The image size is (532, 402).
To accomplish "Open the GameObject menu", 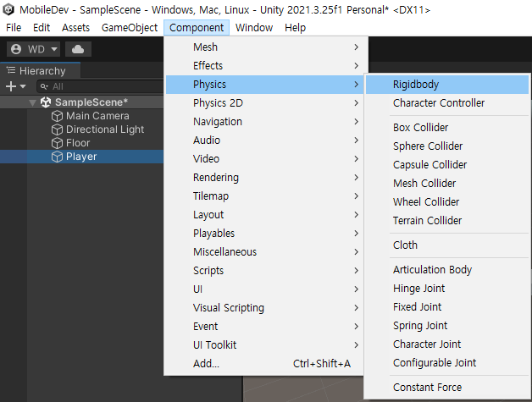I will point(130,27).
